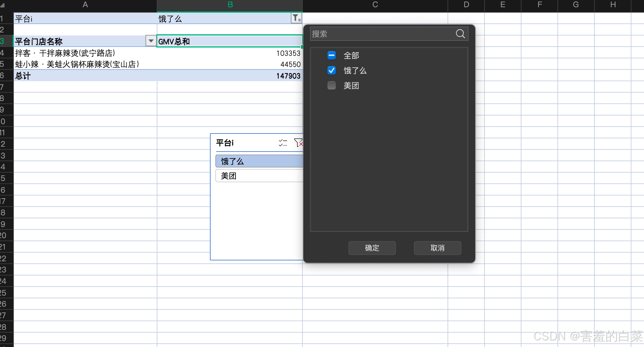Click the 取消 button
The height and width of the screenshot is (347, 644).
click(x=437, y=248)
